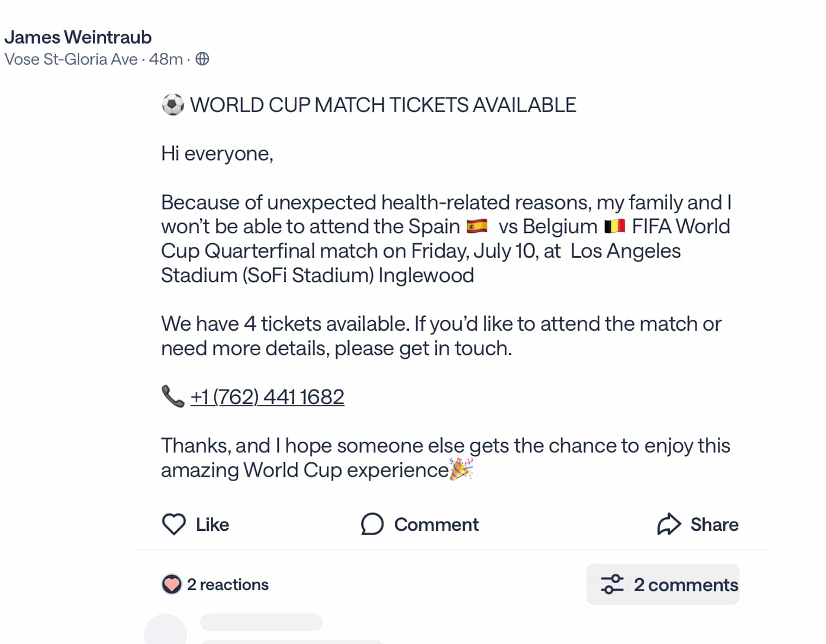
Task: Click the heart Like icon
Action: pyautogui.click(x=174, y=524)
